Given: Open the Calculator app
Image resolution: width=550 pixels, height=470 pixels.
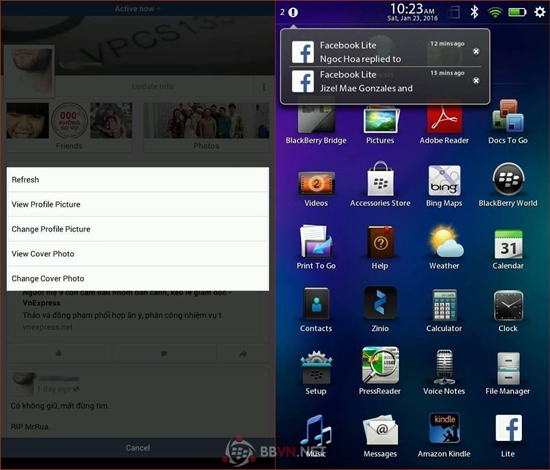Looking at the screenshot, I should 444,310.
